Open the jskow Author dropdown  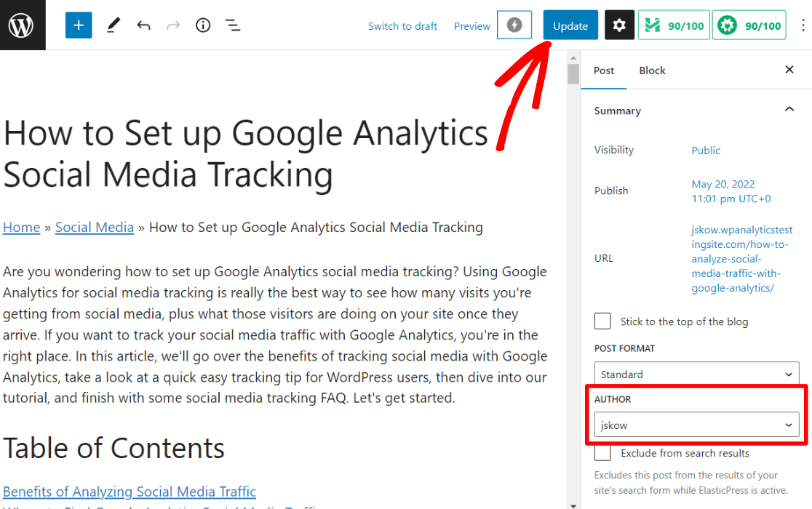pos(696,425)
